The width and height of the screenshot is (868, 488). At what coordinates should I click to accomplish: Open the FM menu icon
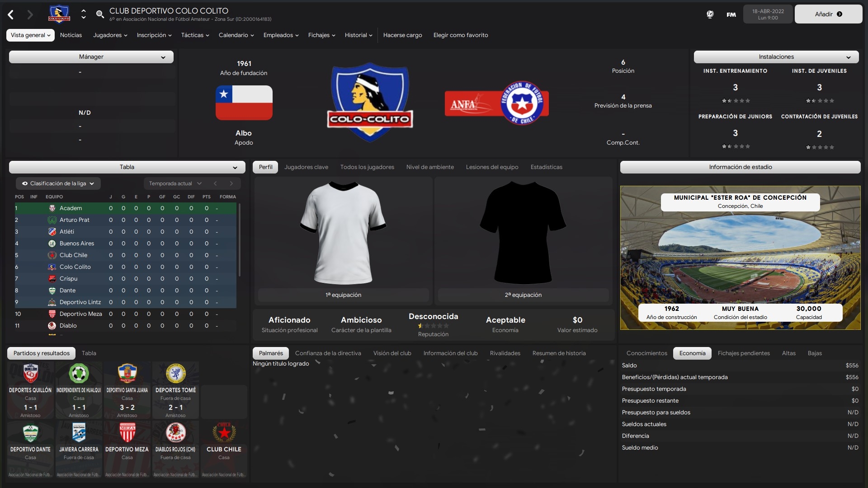click(x=731, y=14)
